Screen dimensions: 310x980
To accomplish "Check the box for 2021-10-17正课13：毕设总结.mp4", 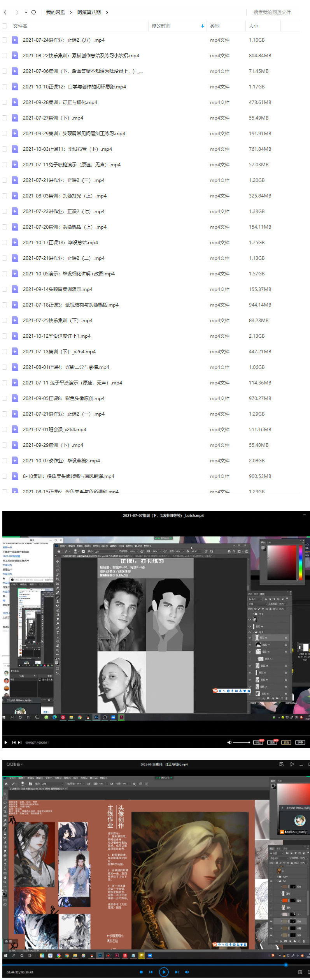I will pyautogui.click(x=5, y=242).
